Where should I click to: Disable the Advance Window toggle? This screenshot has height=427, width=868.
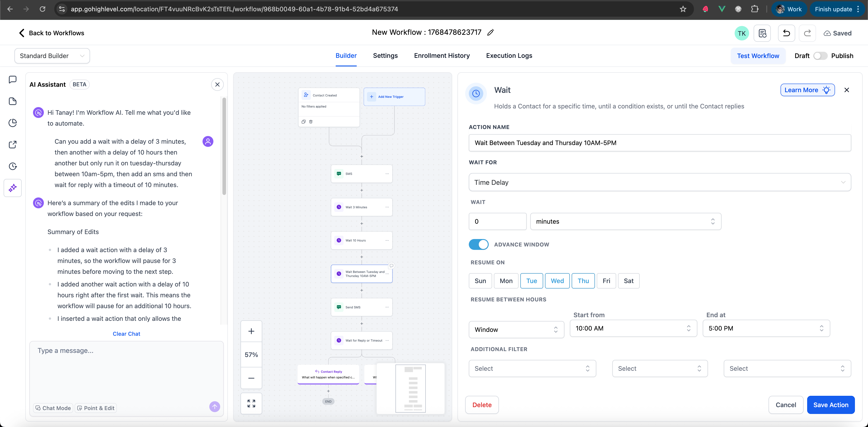(479, 244)
